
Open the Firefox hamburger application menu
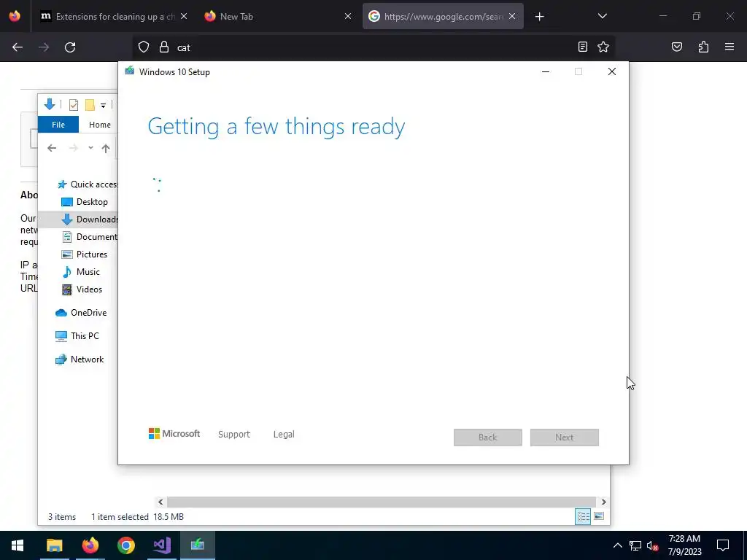[x=729, y=47]
